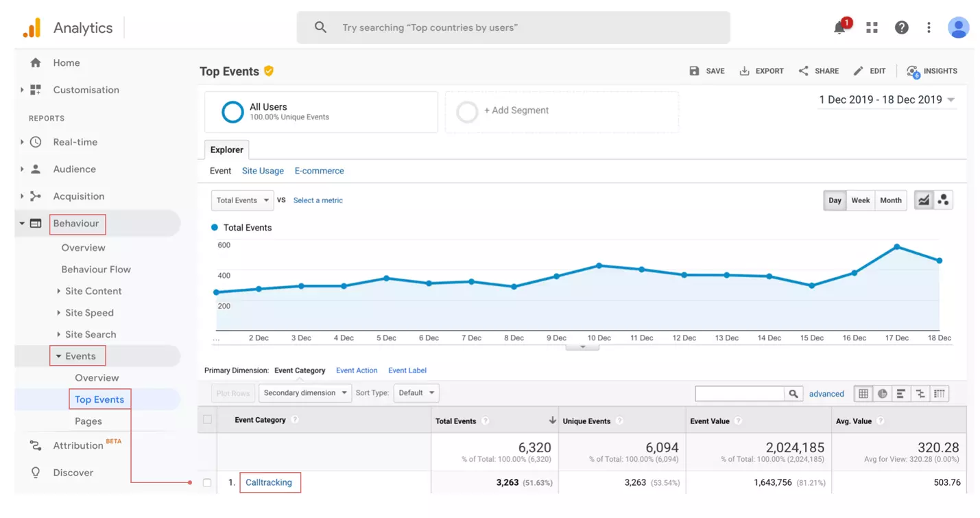Switch to the Site Usage tab
The width and height of the screenshot is (980, 518).
coord(263,171)
